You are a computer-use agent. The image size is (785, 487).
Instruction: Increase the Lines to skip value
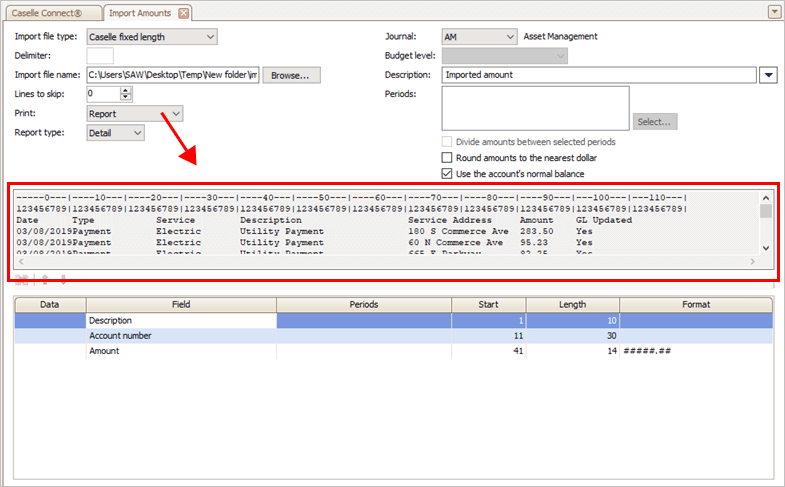coord(126,90)
